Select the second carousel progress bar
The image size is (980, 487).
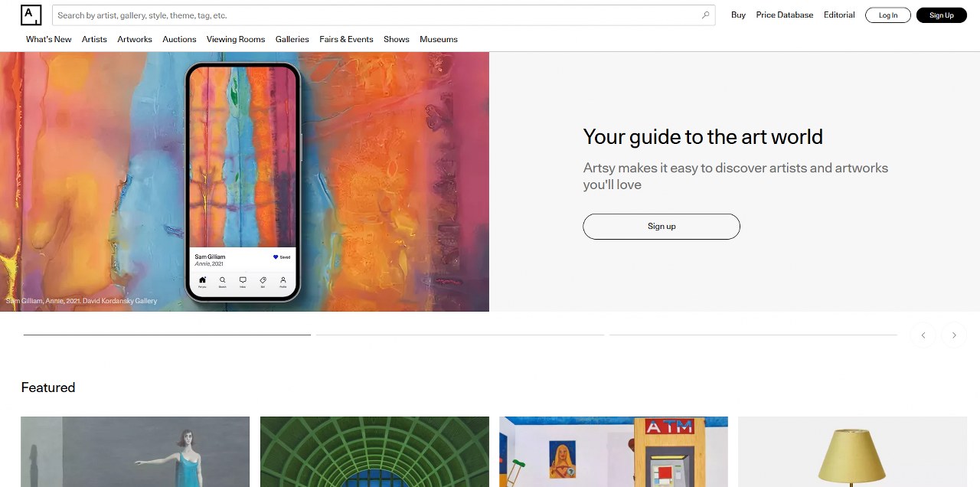point(460,335)
